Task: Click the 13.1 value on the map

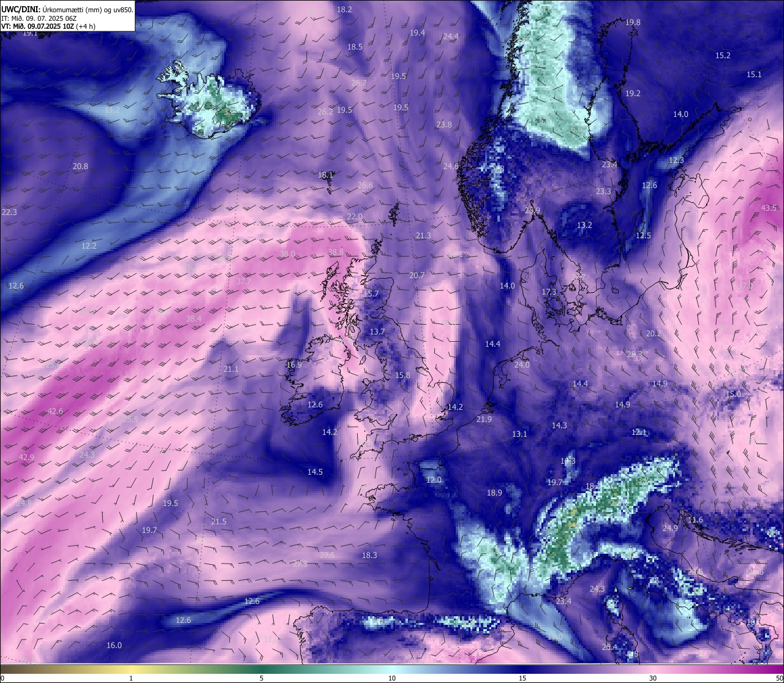Action: [519, 434]
